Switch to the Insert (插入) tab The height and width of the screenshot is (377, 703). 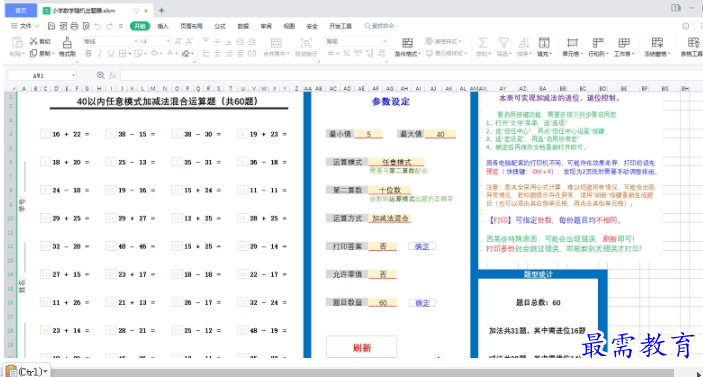pos(163,26)
